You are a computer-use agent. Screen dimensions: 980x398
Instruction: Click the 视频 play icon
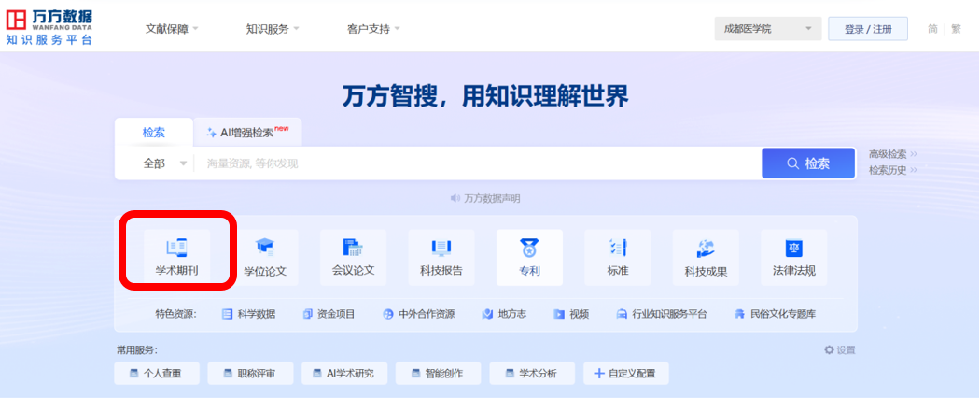(x=559, y=314)
